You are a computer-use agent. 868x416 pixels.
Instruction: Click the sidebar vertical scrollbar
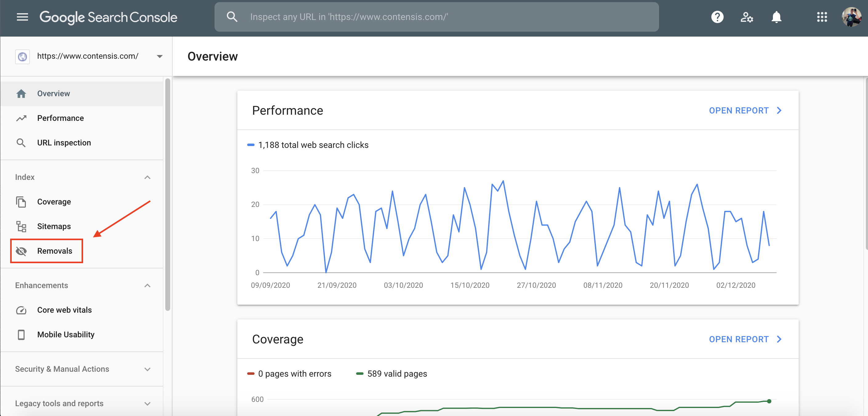pos(167,195)
